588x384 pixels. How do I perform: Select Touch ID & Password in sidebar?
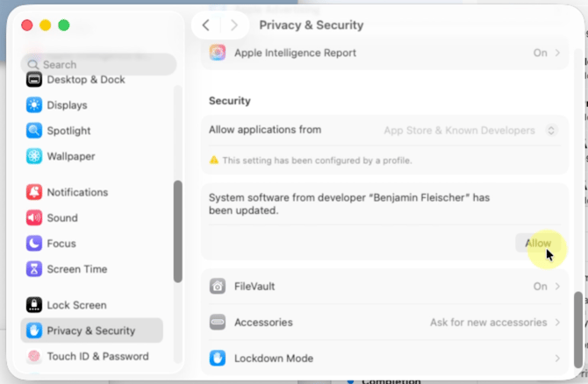click(92, 356)
